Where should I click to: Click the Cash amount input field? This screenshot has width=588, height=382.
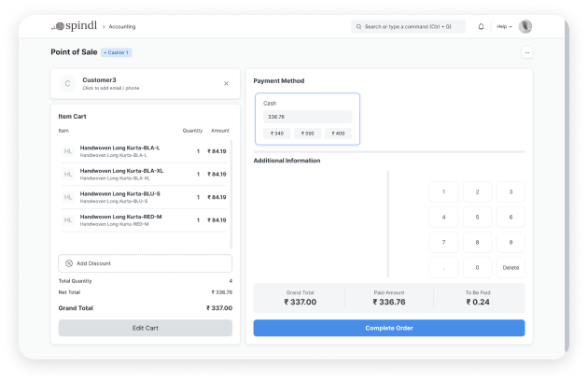point(307,117)
